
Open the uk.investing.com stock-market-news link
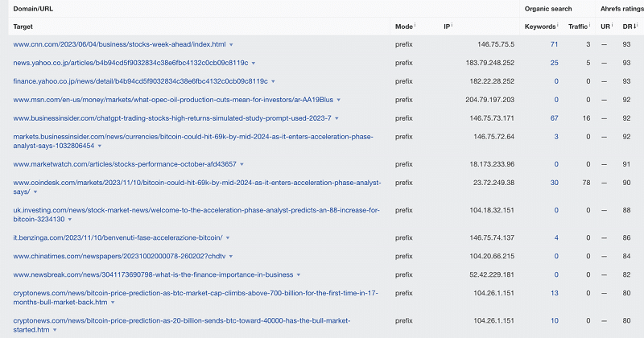(x=196, y=215)
